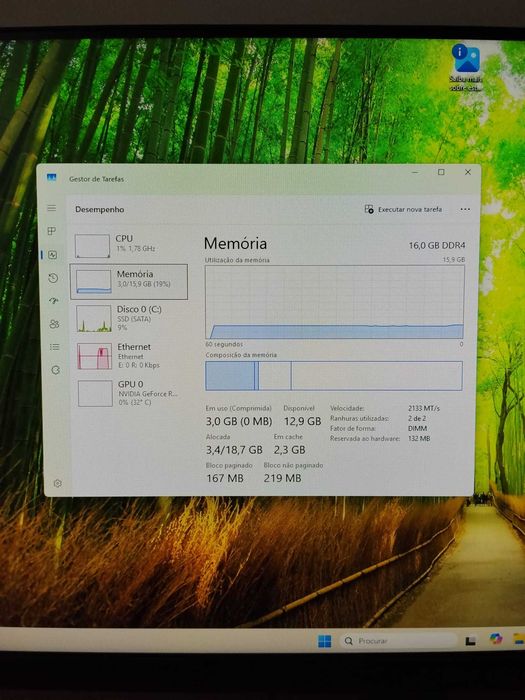This screenshot has height=700, width=525.
Task: Open Users page icon
Action: [x=54, y=324]
